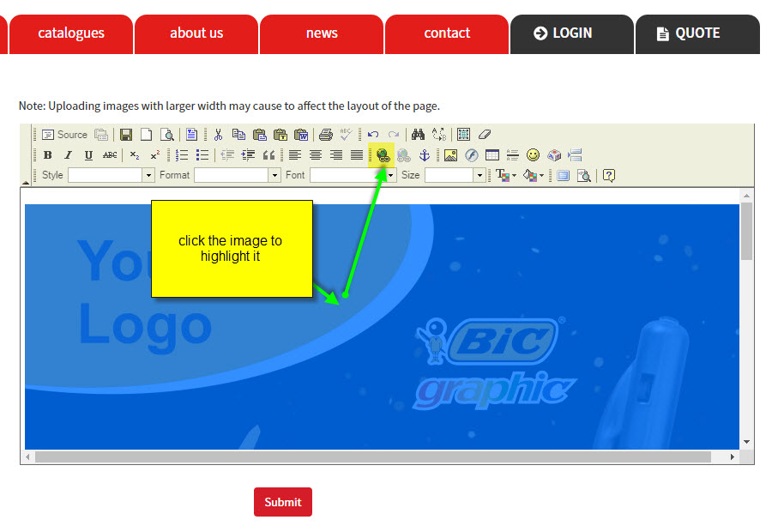Screen dimensions: 778x532
Task: Toggle Bold formatting
Action: 48,155
